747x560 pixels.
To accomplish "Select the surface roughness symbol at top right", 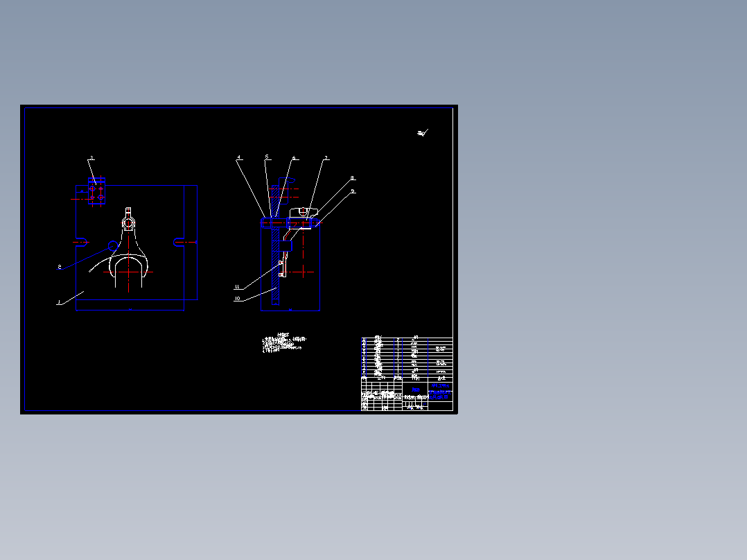I will [x=423, y=133].
